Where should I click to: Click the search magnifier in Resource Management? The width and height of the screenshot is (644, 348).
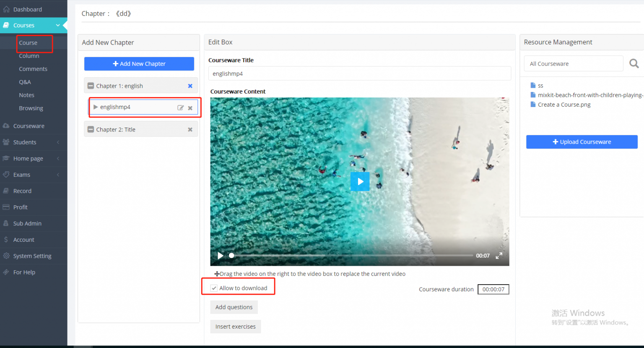tap(634, 63)
